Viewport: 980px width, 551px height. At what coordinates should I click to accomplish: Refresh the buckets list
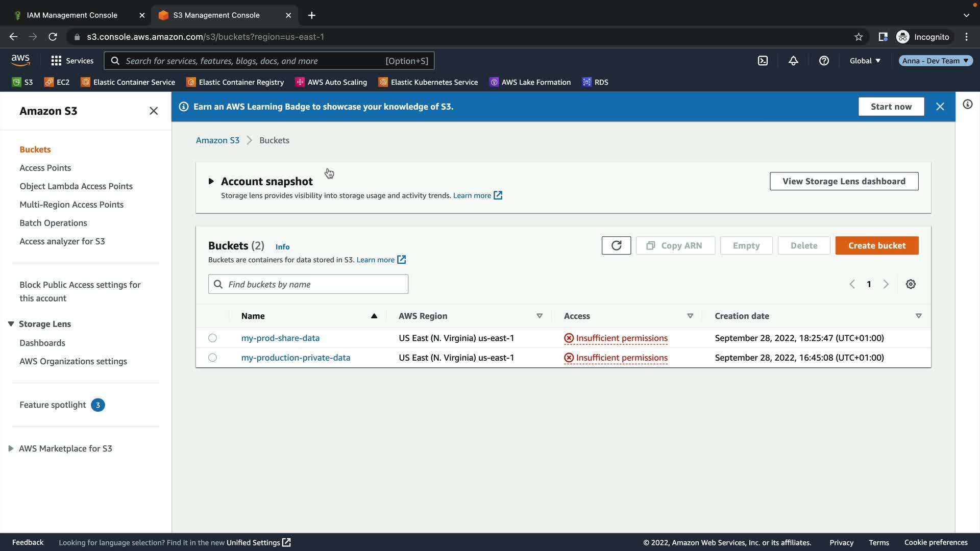[616, 245]
